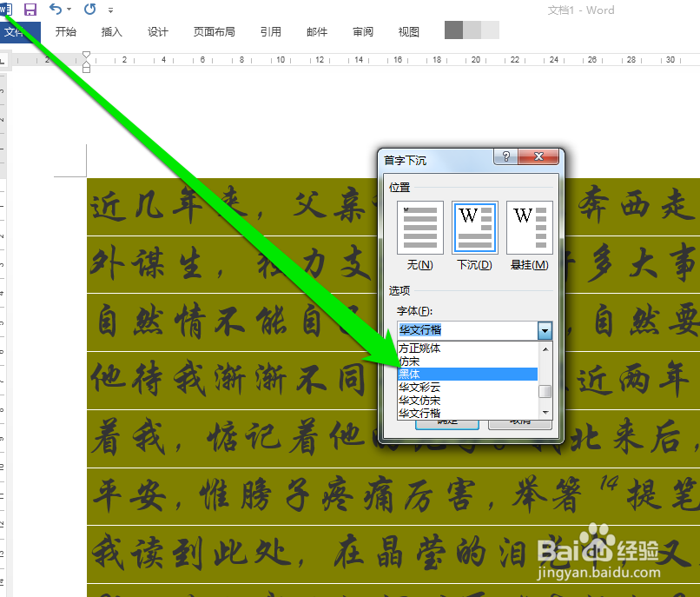Redo the last action
700x597 pixels.
(89, 10)
